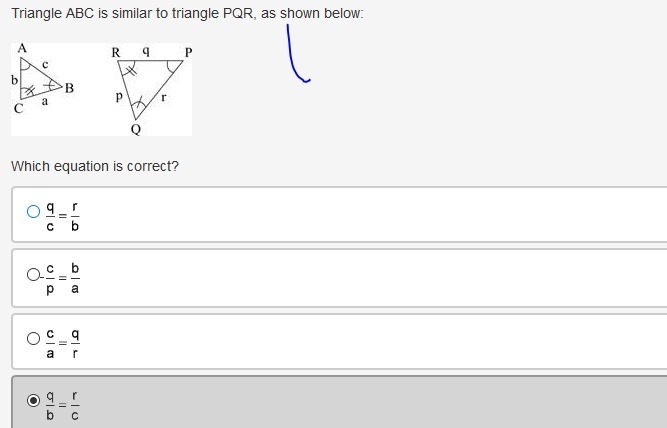Select the c/p = b/a radio button
Viewport: 667px width, 428px height.
(x=33, y=274)
